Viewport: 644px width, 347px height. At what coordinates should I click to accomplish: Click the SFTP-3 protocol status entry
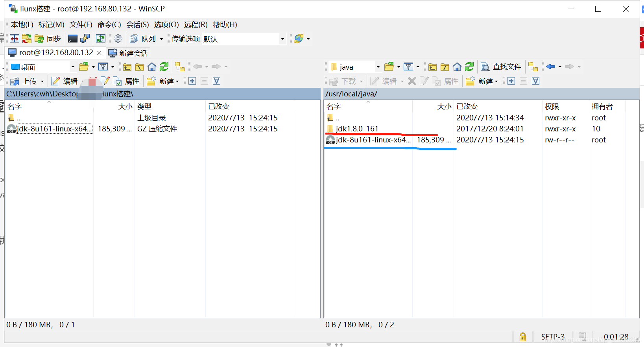(553, 337)
